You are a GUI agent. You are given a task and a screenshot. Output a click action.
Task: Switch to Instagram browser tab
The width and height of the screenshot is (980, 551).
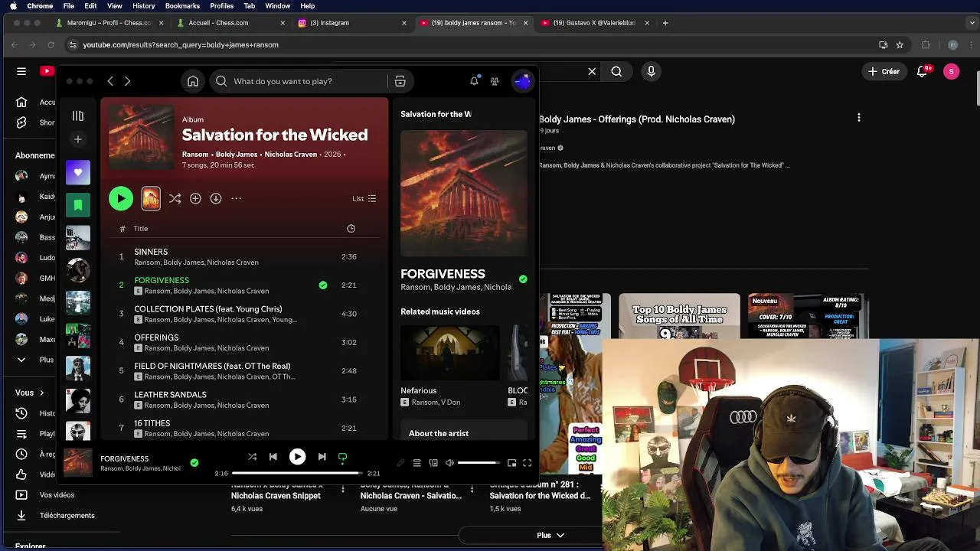tap(352, 23)
